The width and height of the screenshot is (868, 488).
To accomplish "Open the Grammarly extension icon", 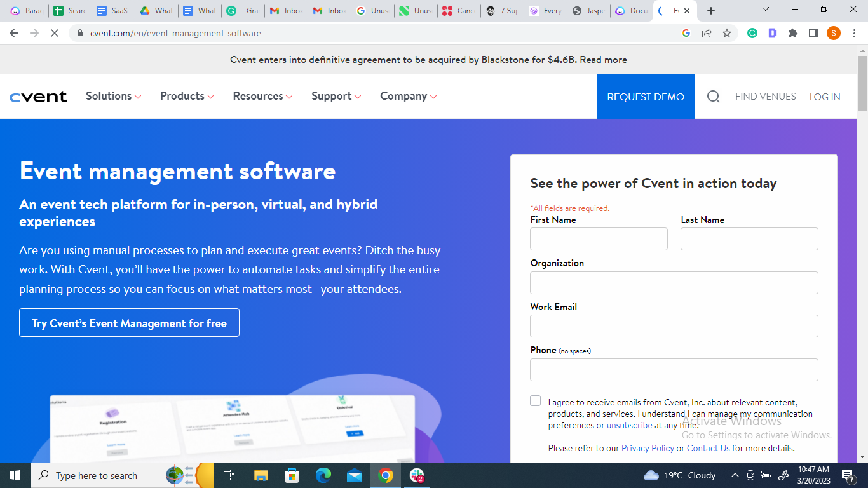I will (752, 33).
